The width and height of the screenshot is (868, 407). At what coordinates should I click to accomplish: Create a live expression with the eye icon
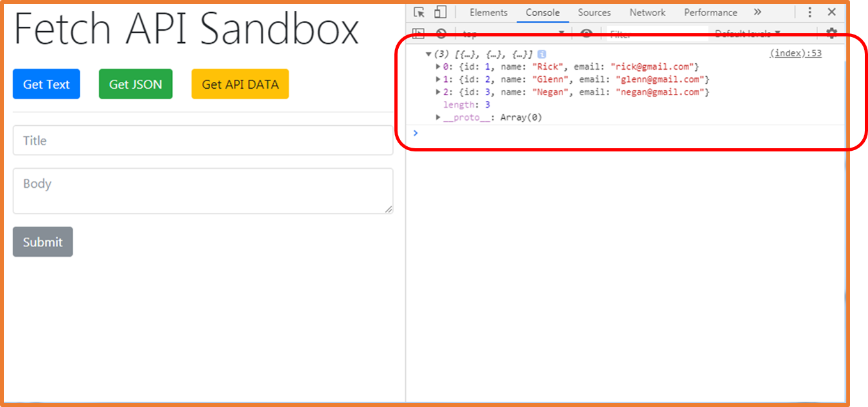587,33
